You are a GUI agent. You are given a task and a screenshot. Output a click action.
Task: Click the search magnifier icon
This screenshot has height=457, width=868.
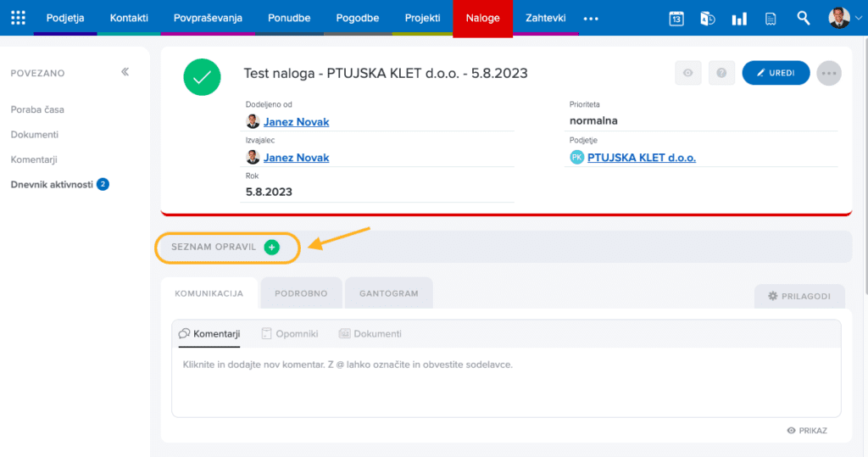pos(804,18)
